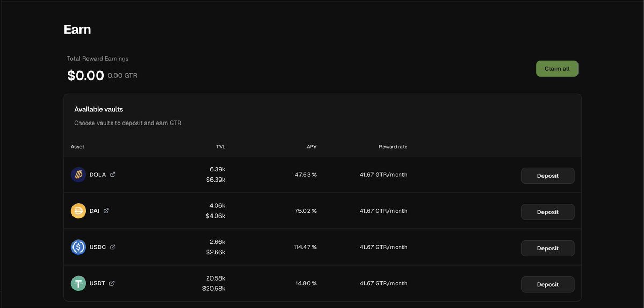Viewport: 644px width, 308px height.
Task: Click USDT row's 41.67 GTR/month reward rate
Action: tap(384, 283)
